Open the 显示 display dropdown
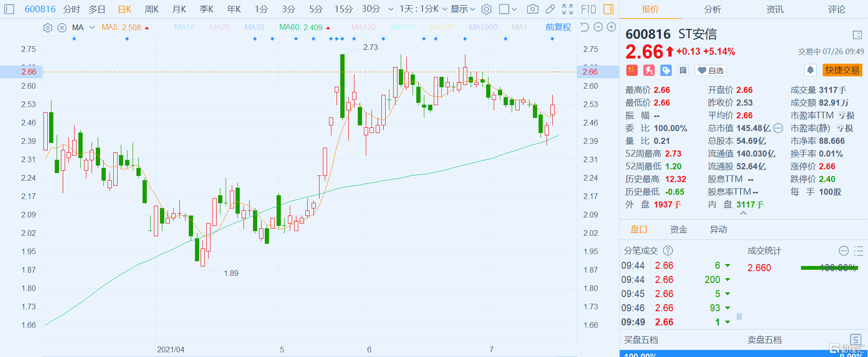This screenshot has width=868, height=357. click(x=463, y=9)
